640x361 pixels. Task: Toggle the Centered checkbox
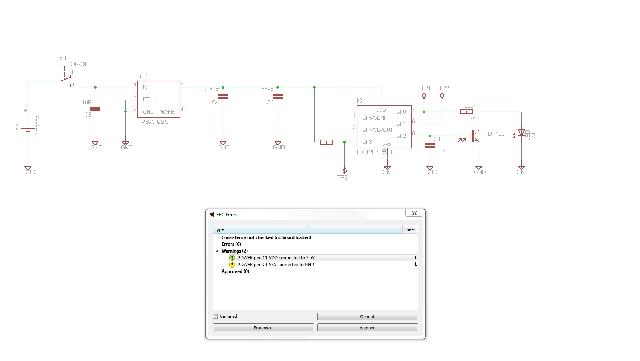[x=216, y=316]
